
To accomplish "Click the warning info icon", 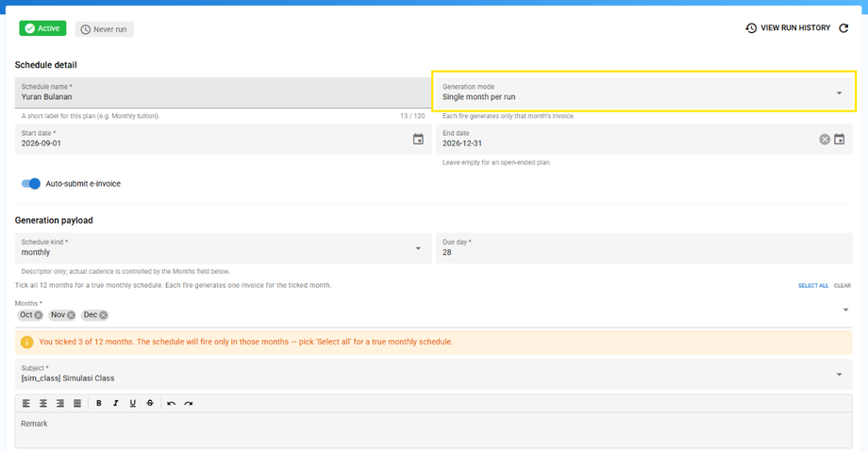I will 26,342.
